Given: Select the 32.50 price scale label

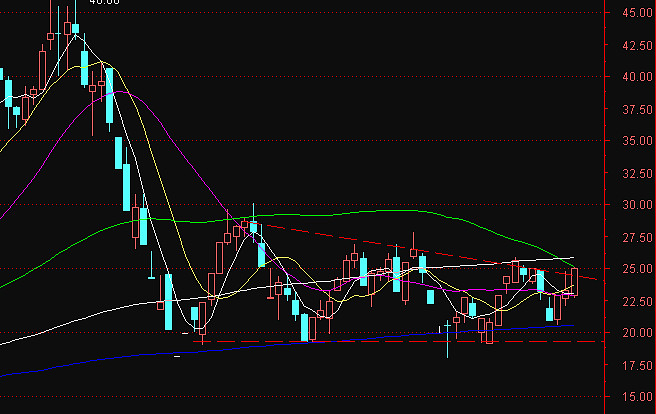Looking at the screenshot, I should pos(632,173).
